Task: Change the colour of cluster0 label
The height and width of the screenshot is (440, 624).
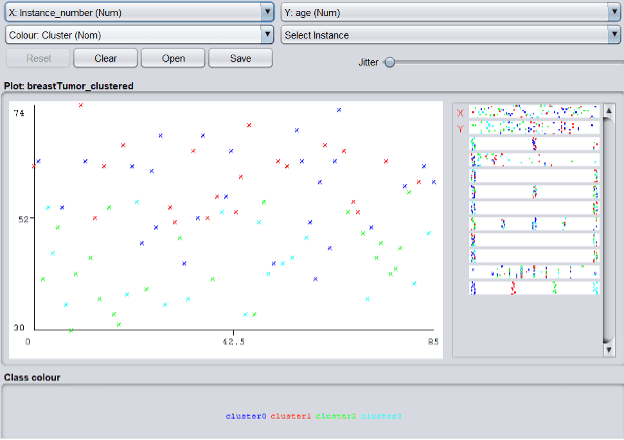Action: [246, 416]
